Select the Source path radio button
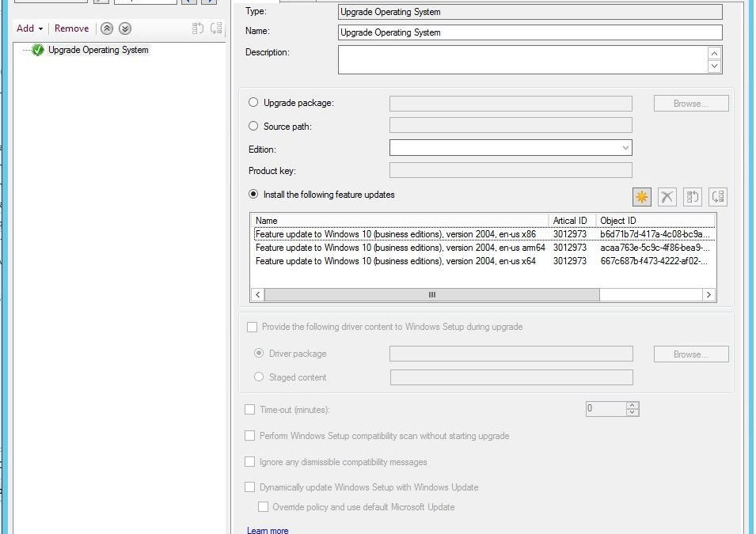756x534 pixels. 253,126
